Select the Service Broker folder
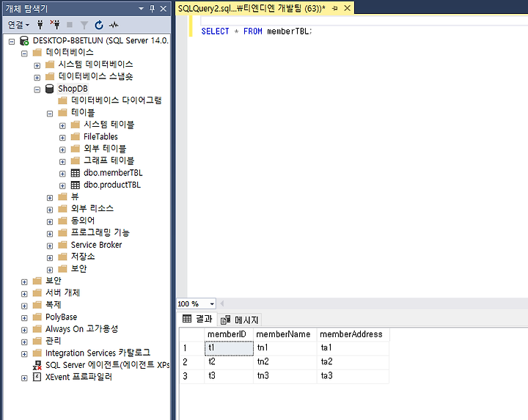This screenshot has height=420, width=528. coord(96,245)
